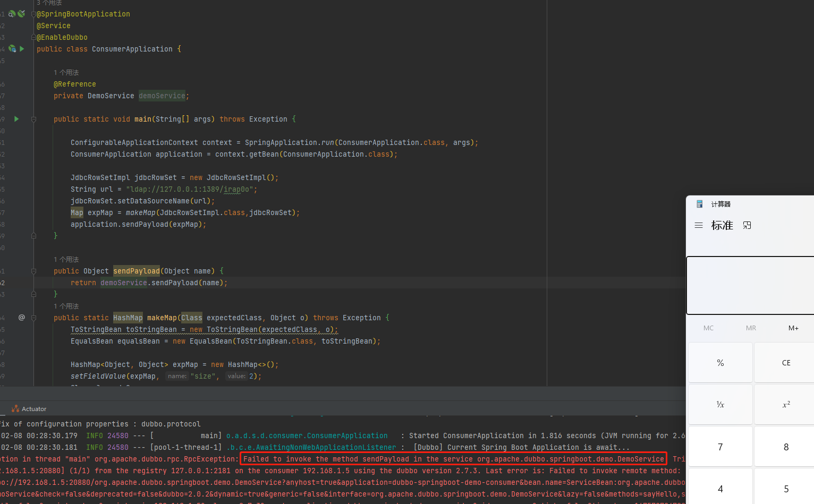Click o.a.d.s.d.consumer.ConsumerApplication logger link in console

tap(307, 435)
